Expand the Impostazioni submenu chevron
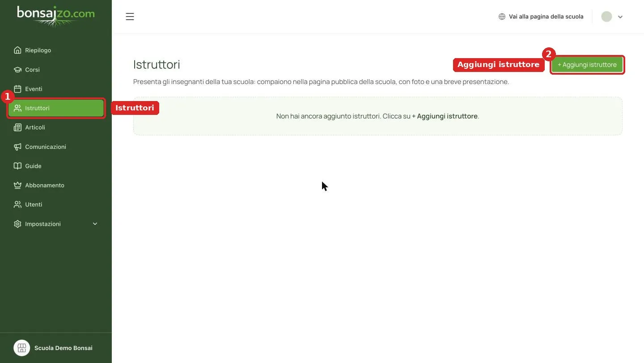 click(x=95, y=224)
